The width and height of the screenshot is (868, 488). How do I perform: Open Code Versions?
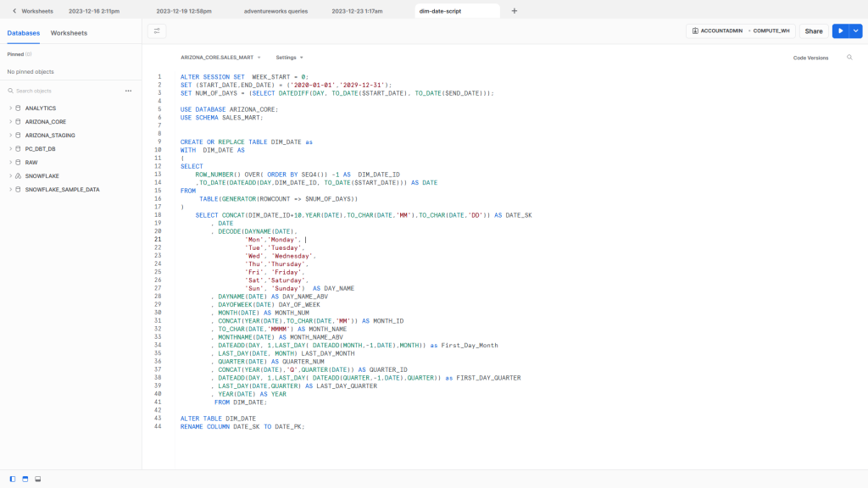pyautogui.click(x=810, y=58)
